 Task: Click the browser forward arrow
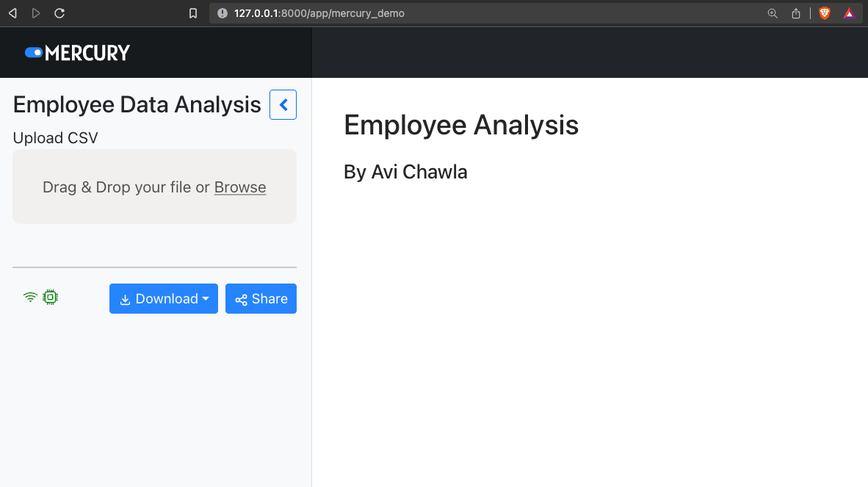(x=36, y=13)
